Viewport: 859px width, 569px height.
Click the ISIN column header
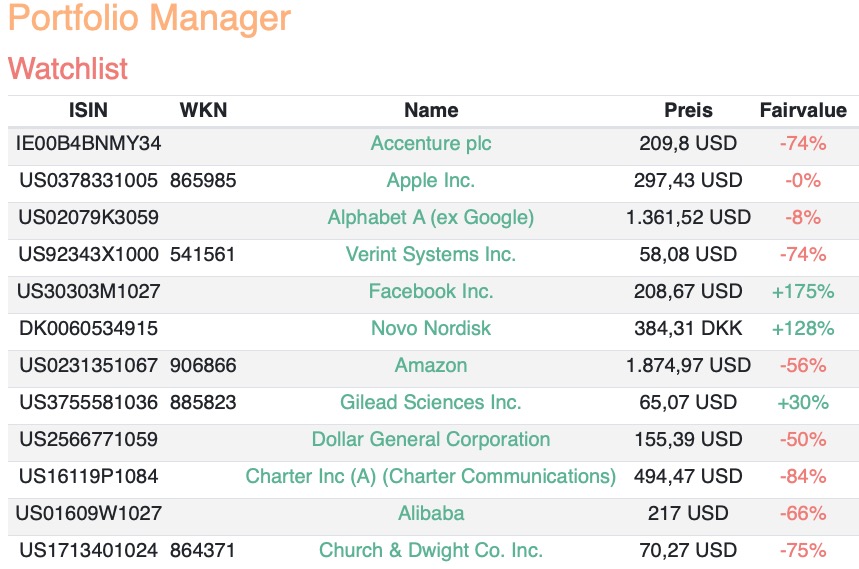point(88,110)
